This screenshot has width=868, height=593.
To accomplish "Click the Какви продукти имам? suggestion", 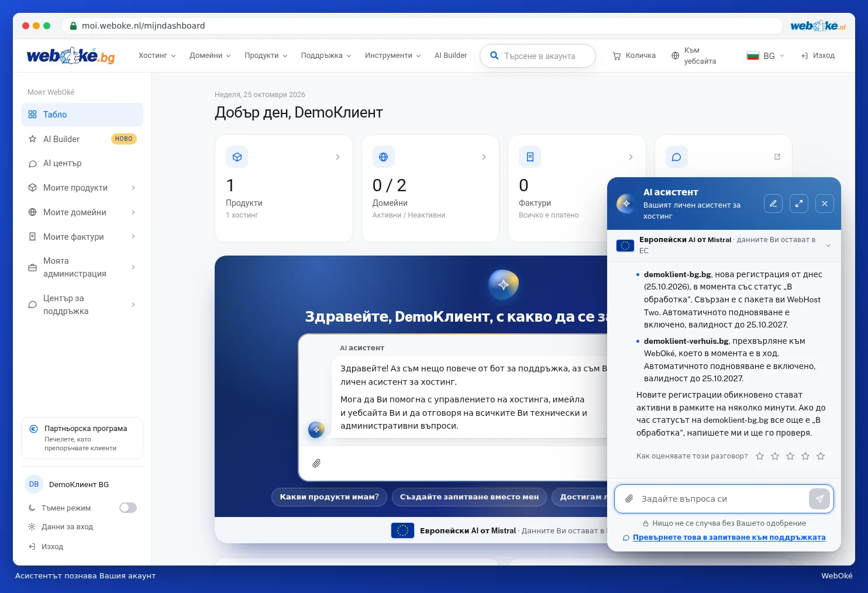I will (x=329, y=497).
